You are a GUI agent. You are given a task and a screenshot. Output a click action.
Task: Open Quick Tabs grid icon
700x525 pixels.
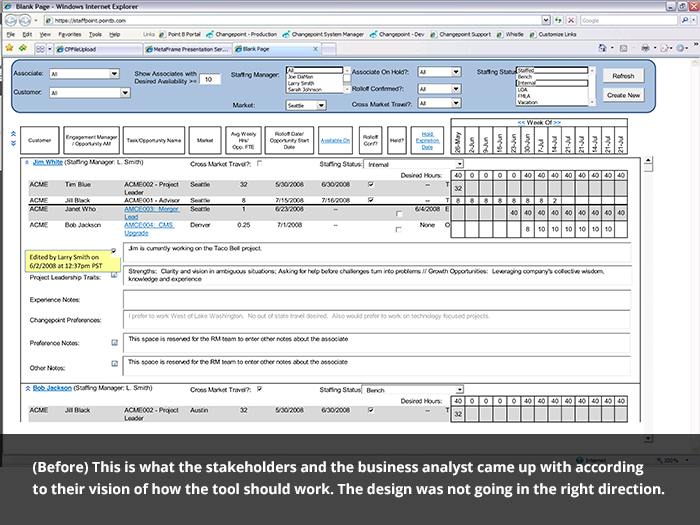pos(40,49)
